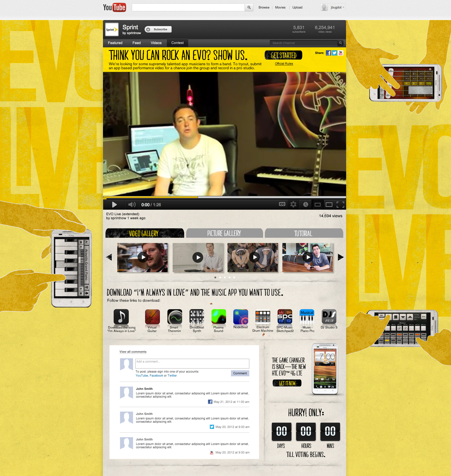The image size is (451, 476).
Task: Open the DroidBeat Synth app icon
Action: [197, 317]
